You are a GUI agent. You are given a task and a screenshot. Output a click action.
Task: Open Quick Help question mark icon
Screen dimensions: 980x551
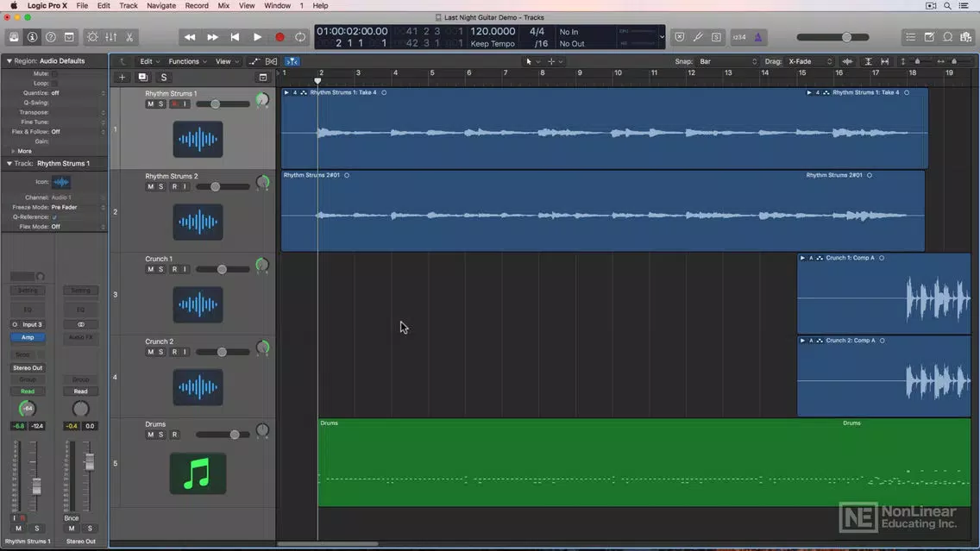point(51,37)
